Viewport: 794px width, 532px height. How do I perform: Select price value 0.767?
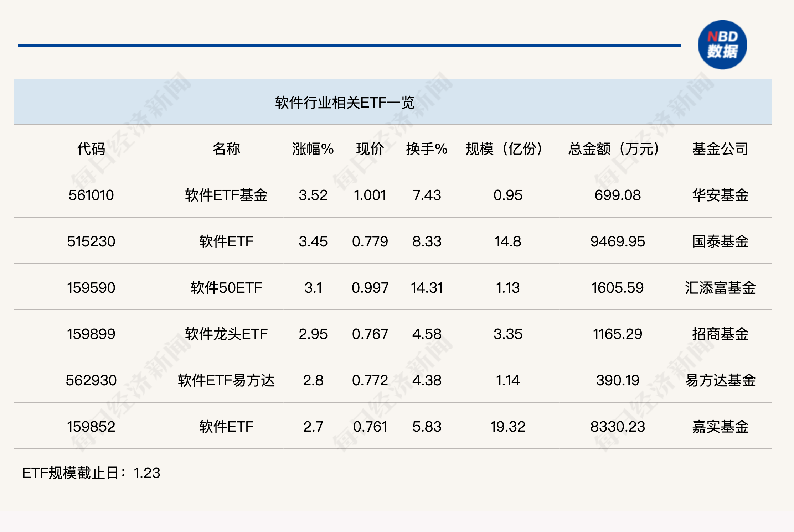pyautogui.click(x=370, y=334)
